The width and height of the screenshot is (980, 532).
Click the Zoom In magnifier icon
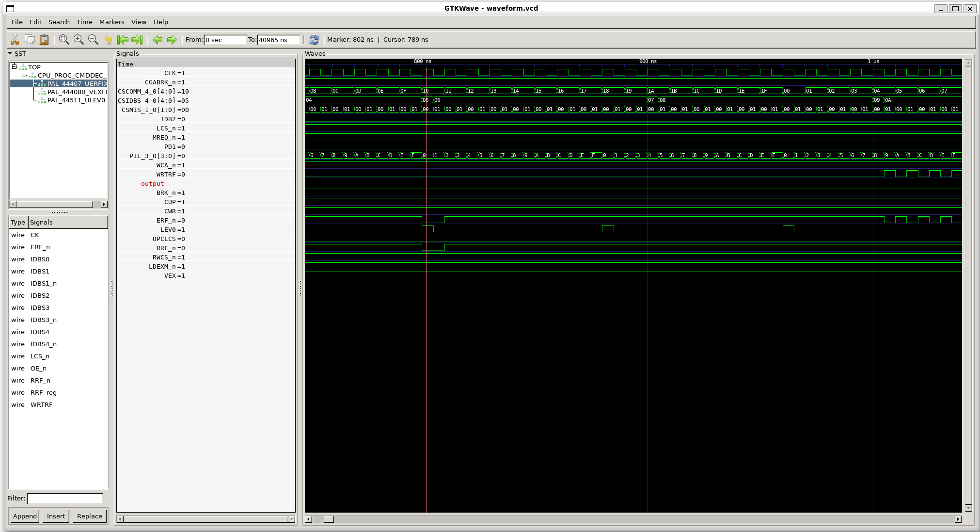tap(79, 40)
